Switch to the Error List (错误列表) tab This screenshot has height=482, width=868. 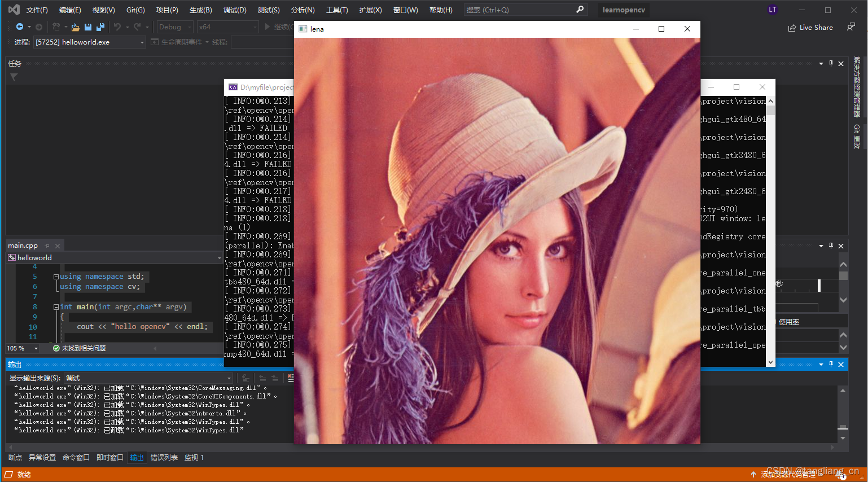pyautogui.click(x=164, y=458)
